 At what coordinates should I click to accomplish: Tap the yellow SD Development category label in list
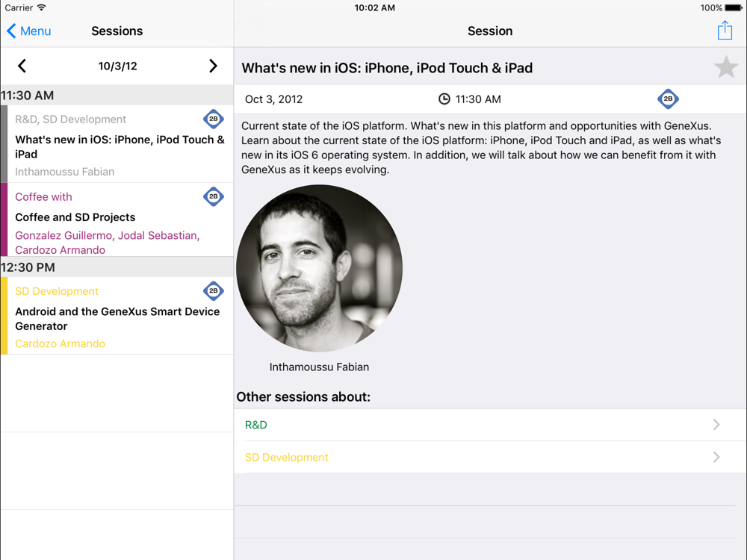(x=57, y=291)
